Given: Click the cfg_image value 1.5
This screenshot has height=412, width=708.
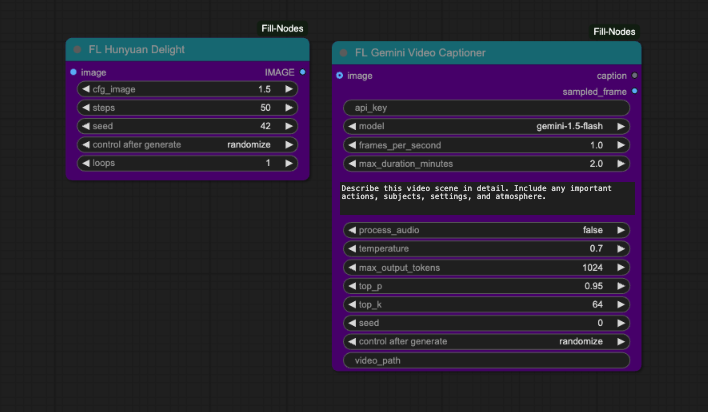Looking at the screenshot, I should 264,89.
